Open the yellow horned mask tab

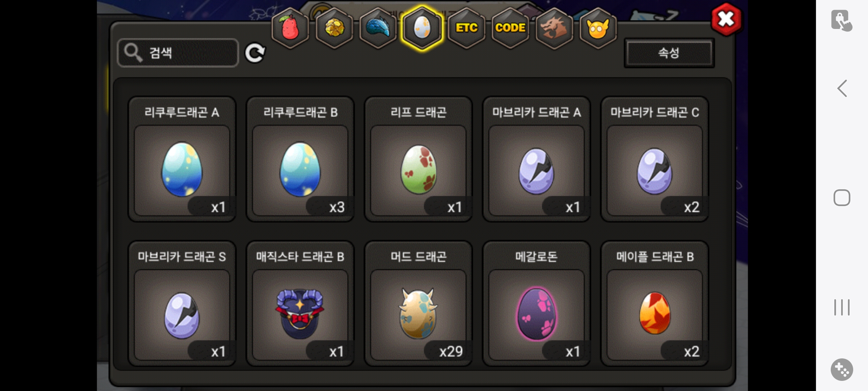(x=598, y=28)
